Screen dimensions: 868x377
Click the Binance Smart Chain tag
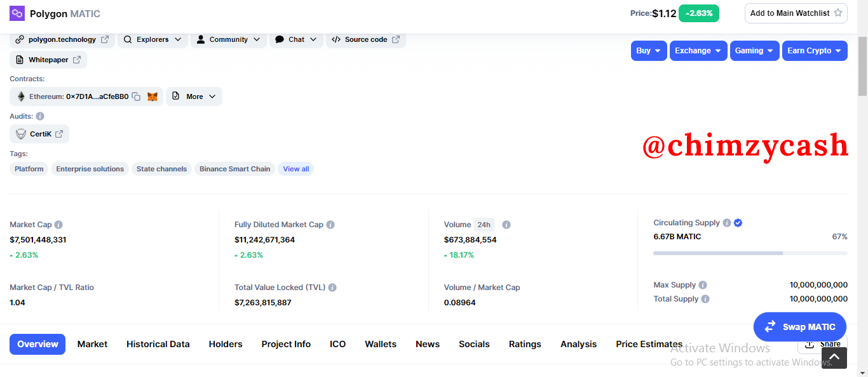pyautogui.click(x=235, y=169)
